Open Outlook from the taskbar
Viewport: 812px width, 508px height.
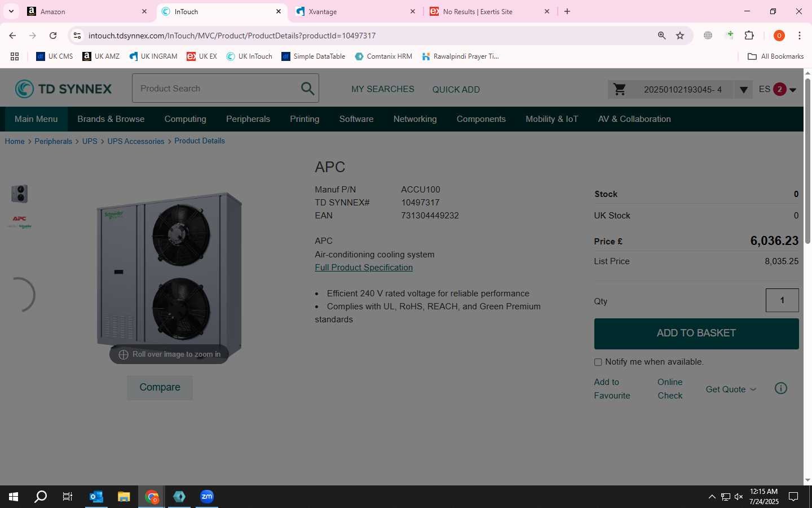coord(96,497)
